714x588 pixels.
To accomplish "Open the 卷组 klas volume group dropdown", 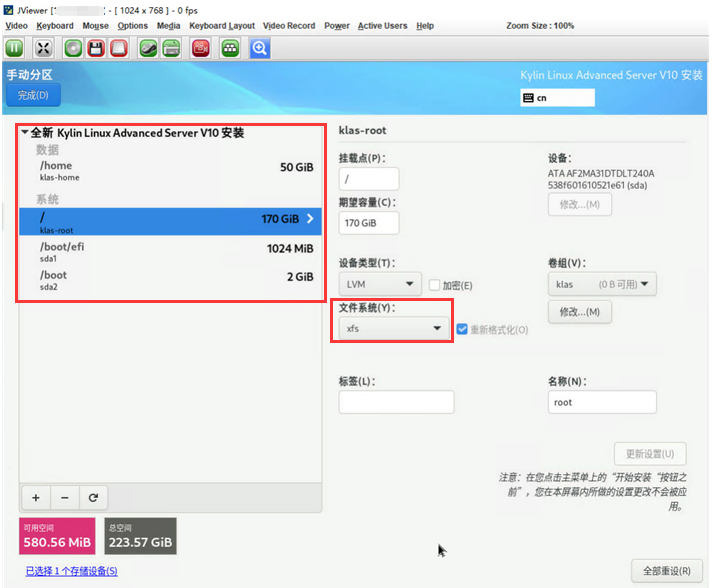I will (602, 284).
